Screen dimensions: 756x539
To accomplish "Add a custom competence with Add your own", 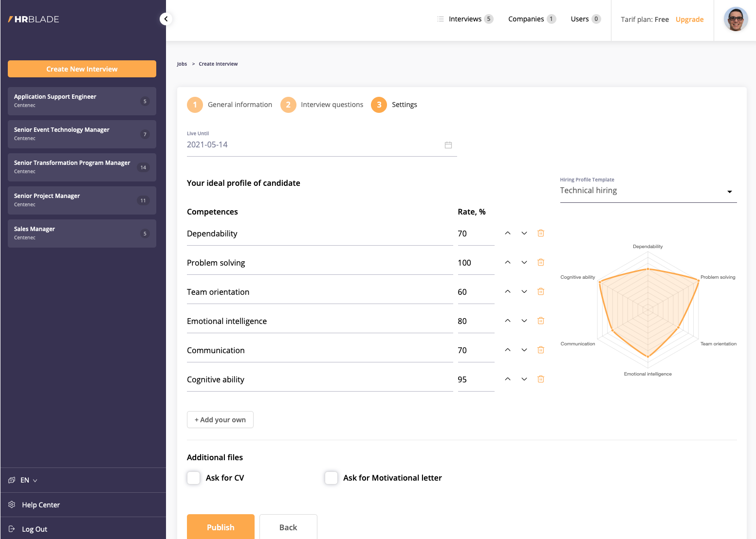I will (220, 420).
